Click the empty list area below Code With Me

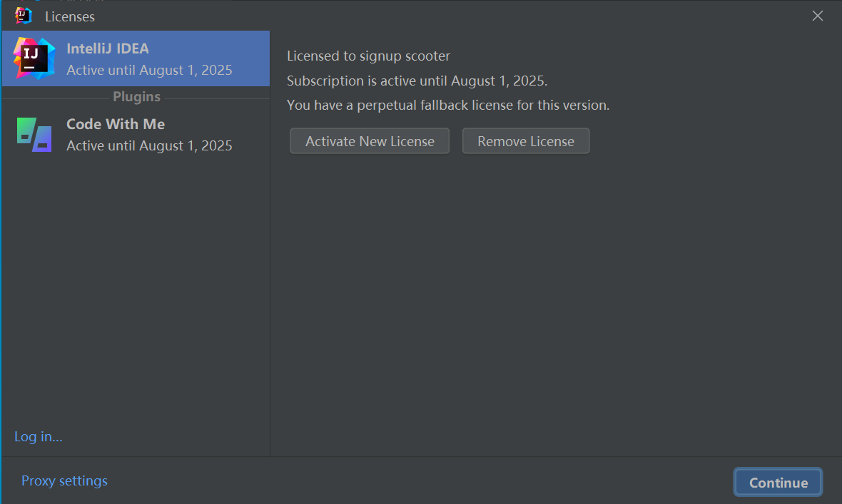click(136, 285)
